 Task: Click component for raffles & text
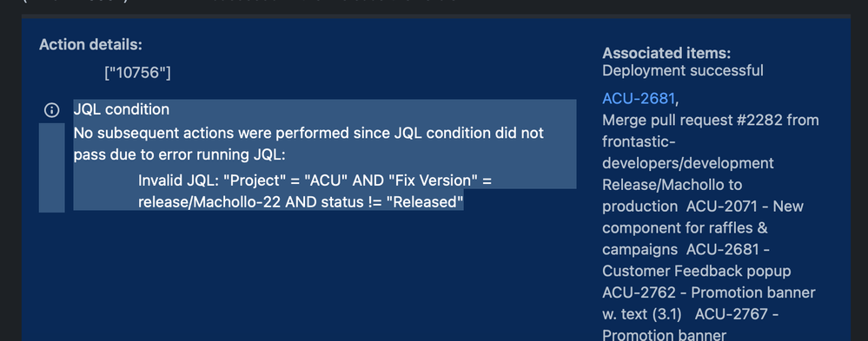(x=685, y=227)
